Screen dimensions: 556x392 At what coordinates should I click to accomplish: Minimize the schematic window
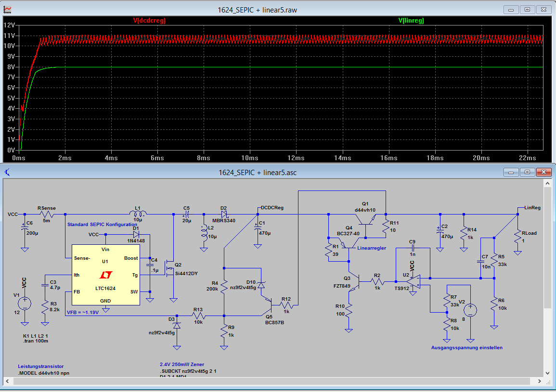tap(511, 172)
